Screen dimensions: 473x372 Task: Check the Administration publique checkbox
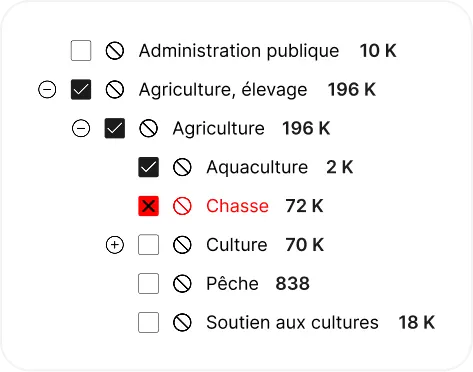pos(81,51)
